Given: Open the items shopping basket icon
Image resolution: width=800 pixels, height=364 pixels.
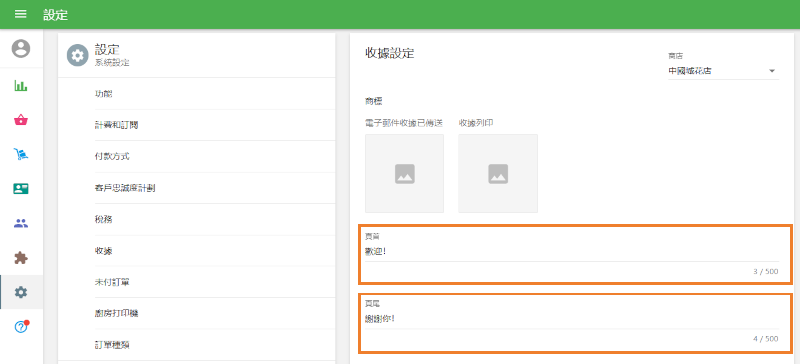Looking at the screenshot, I should click(21, 120).
